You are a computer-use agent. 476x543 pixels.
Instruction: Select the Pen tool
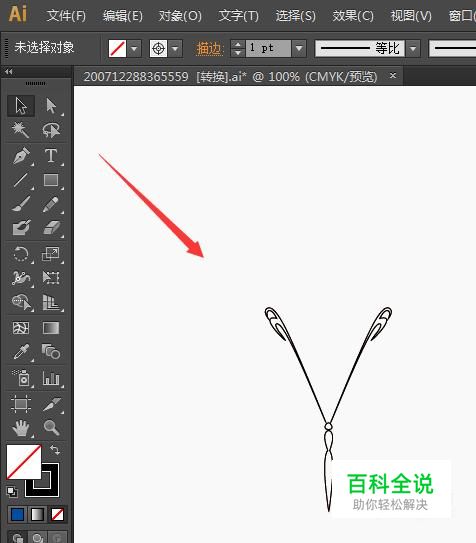(x=21, y=155)
